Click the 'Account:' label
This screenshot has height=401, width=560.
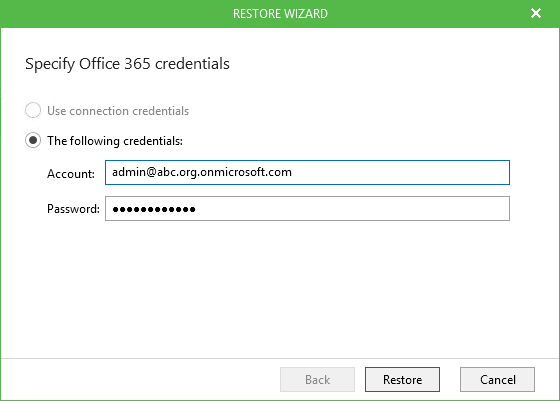[71, 174]
